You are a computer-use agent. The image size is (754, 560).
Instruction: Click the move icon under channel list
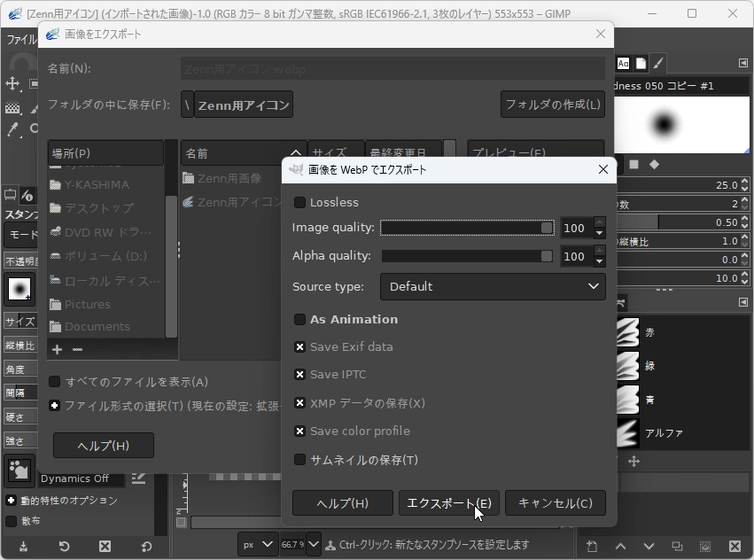click(634, 462)
